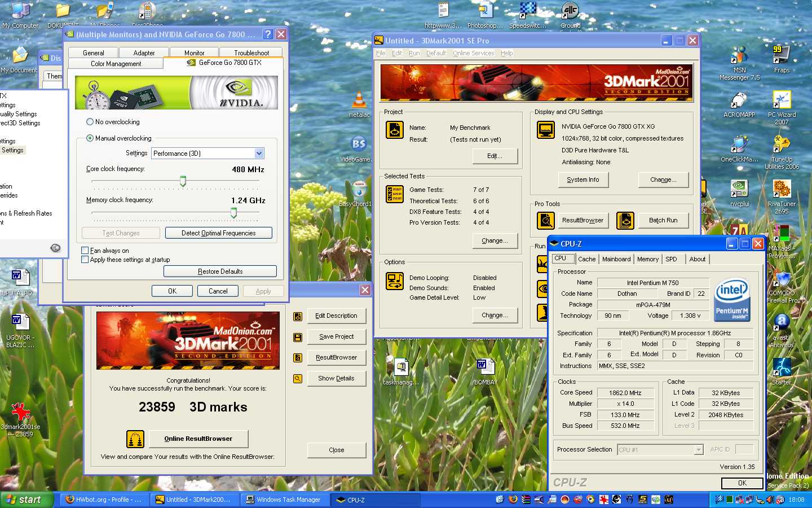The width and height of the screenshot is (812, 508).
Task: Enable the Fan always on checkbox
Action: tap(85, 251)
